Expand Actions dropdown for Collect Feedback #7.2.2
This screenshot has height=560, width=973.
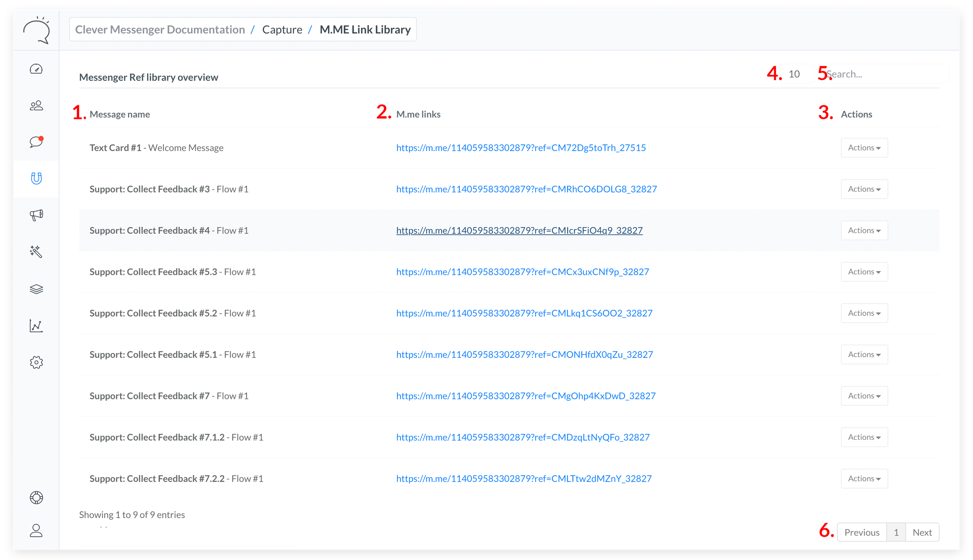(864, 478)
